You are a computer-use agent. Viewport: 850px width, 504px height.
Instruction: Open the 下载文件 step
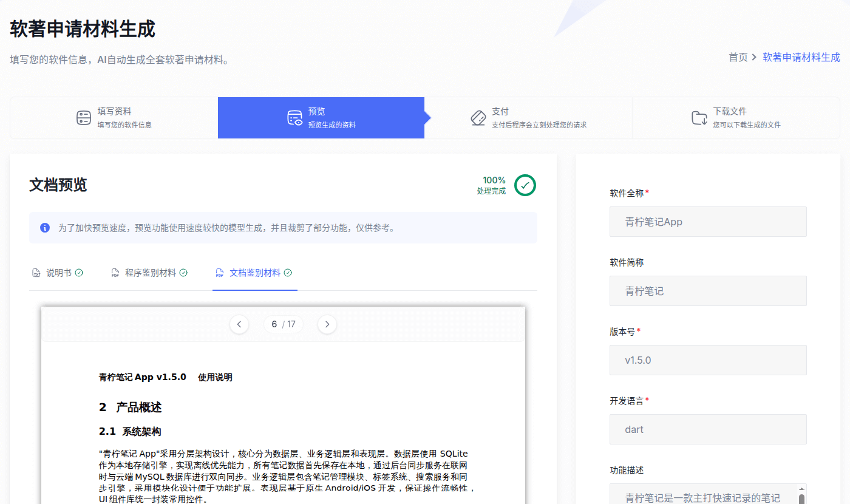(736, 118)
